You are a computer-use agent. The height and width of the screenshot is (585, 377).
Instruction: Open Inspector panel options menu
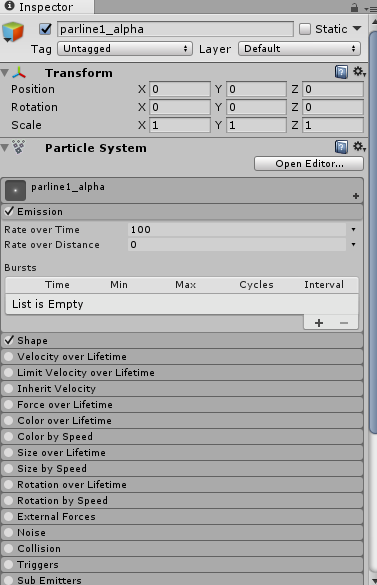click(371, 8)
